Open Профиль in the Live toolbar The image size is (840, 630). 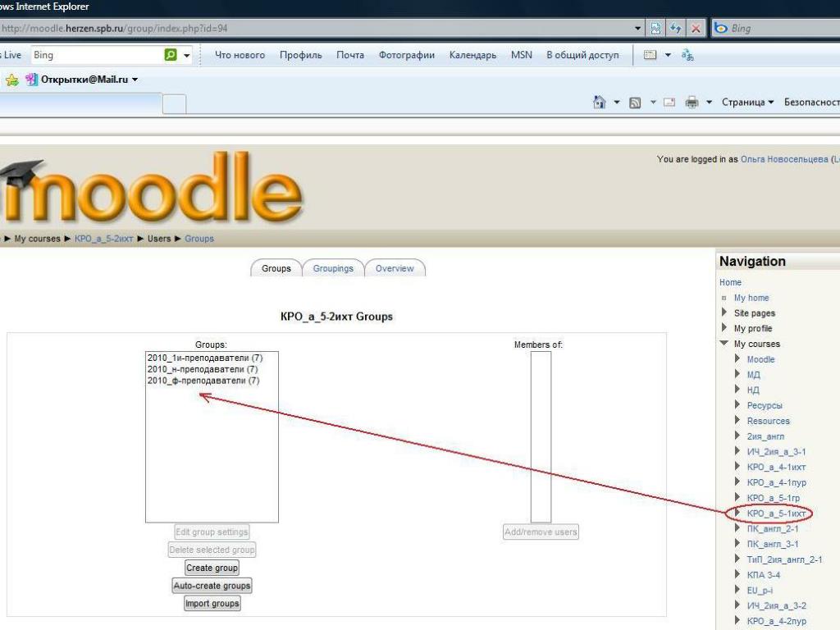pyautogui.click(x=300, y=55)
